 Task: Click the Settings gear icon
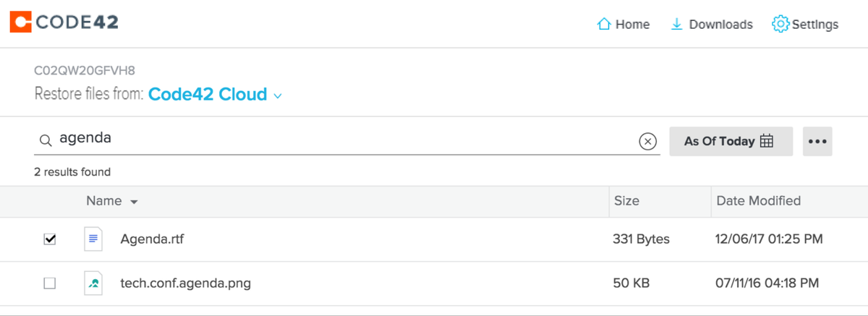(780, 25)
